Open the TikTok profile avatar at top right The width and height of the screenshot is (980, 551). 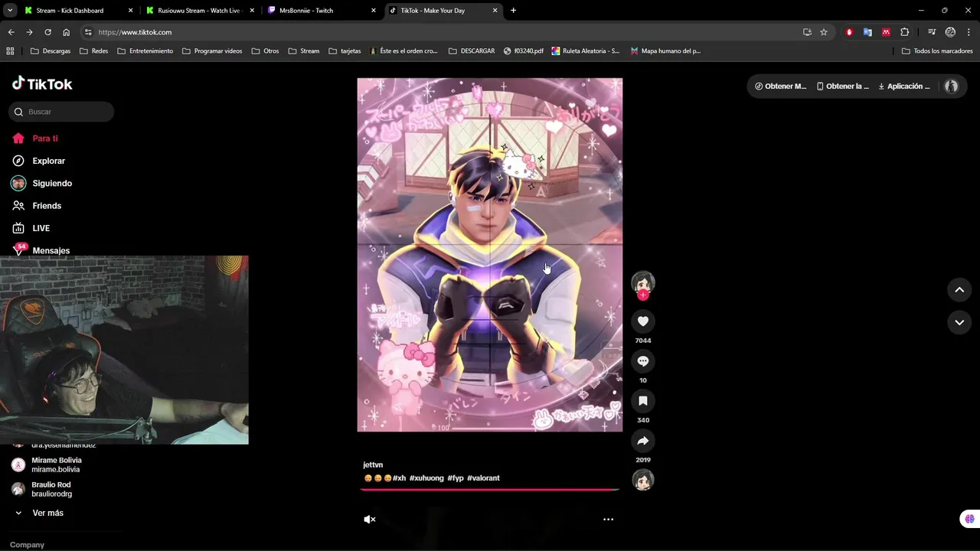[x=952, y=86]
